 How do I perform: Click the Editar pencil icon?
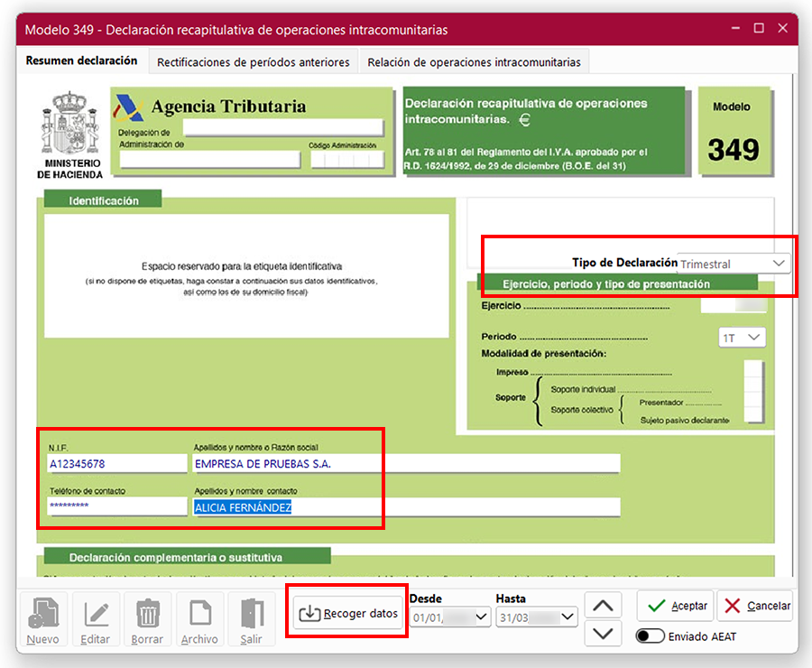(95, 617)
